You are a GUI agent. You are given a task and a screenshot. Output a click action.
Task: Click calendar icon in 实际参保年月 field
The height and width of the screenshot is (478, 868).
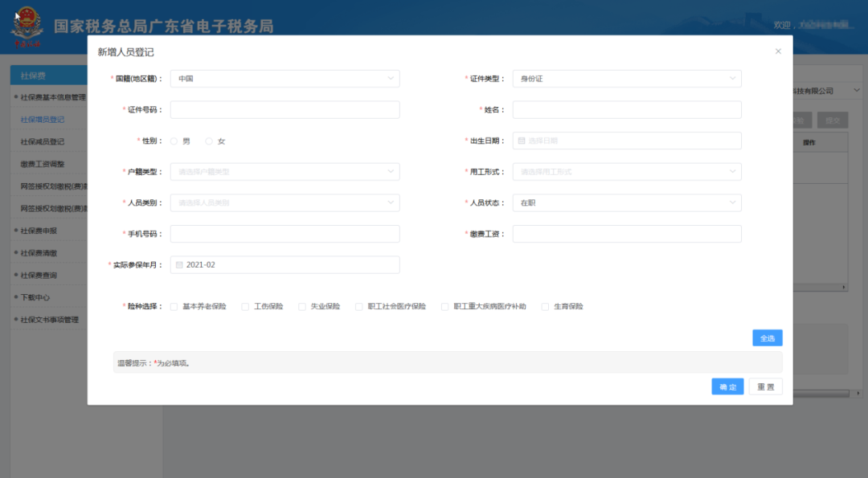coord(179,265)
